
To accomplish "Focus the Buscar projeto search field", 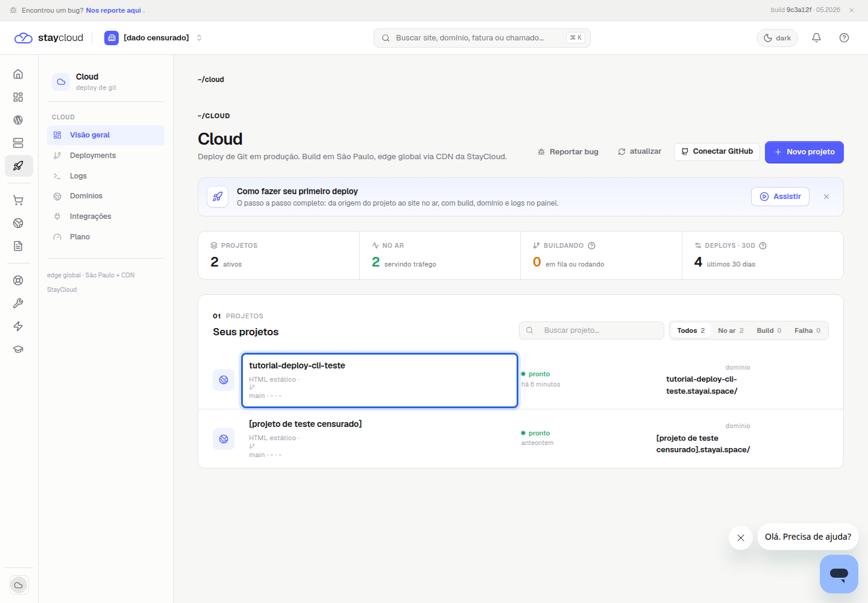I will 591,330.
